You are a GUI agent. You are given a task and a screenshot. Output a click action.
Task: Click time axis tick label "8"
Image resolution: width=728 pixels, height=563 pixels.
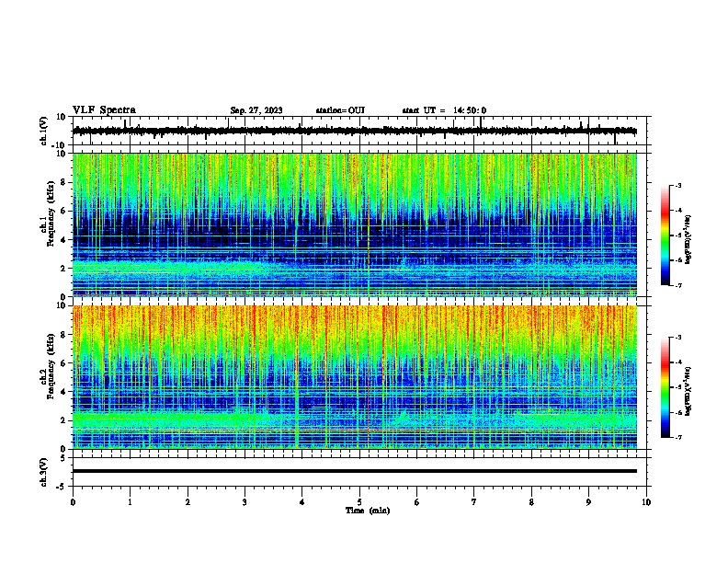coord(531,502)
